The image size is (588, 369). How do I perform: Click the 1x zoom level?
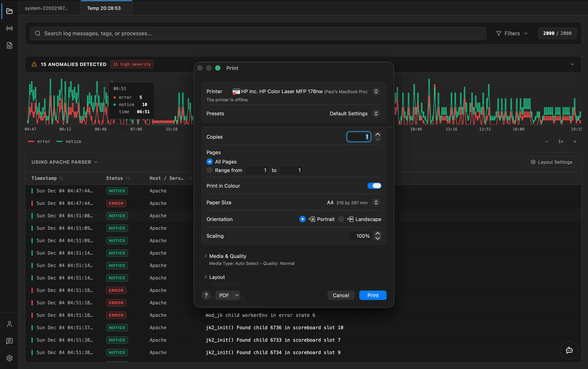(x=561, y=141)
